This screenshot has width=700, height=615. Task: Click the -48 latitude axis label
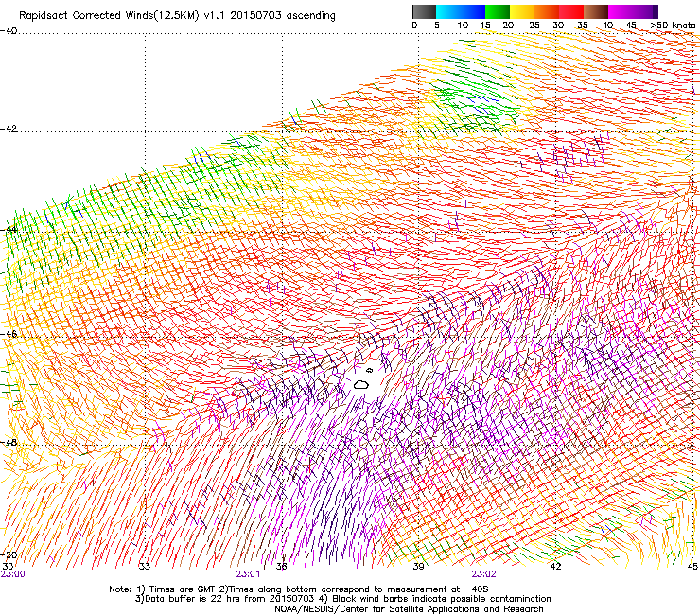(x=9, y=443)
